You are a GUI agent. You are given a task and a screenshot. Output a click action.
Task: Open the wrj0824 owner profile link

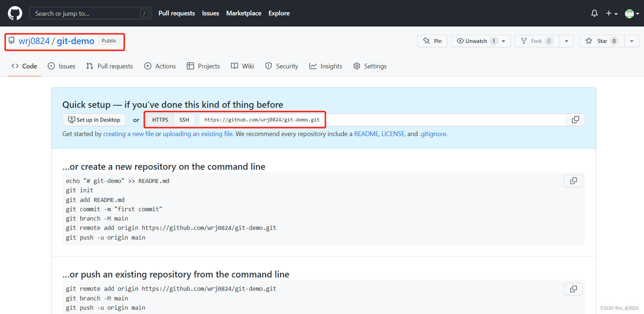click(34, 41)
